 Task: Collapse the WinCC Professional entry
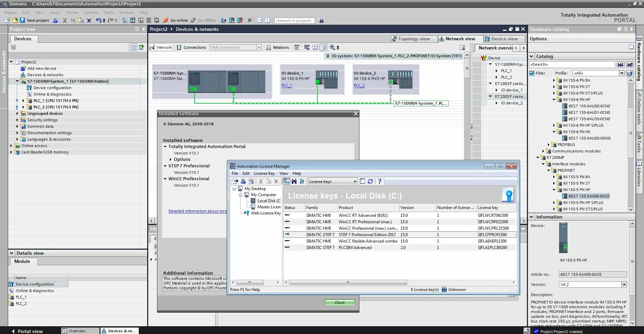tap(165, 179)
